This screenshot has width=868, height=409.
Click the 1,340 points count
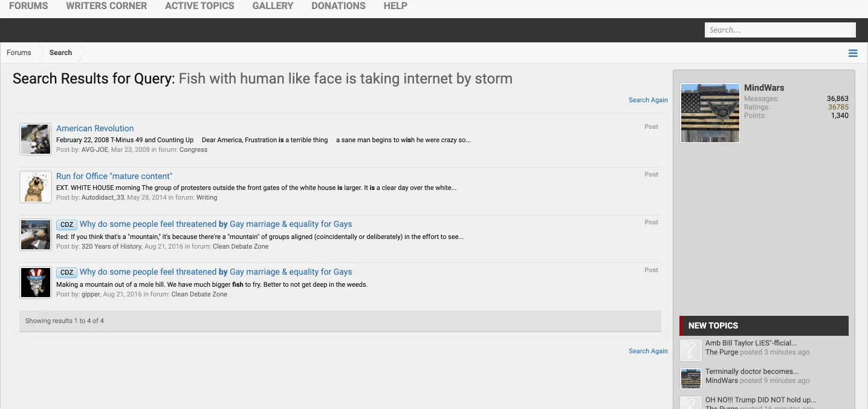pyautogui.click(x=840, y=116)
